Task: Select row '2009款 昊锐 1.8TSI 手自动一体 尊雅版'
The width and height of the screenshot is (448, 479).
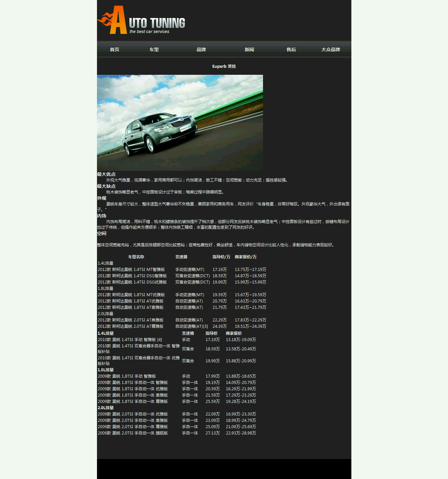Action: [177, 402]
